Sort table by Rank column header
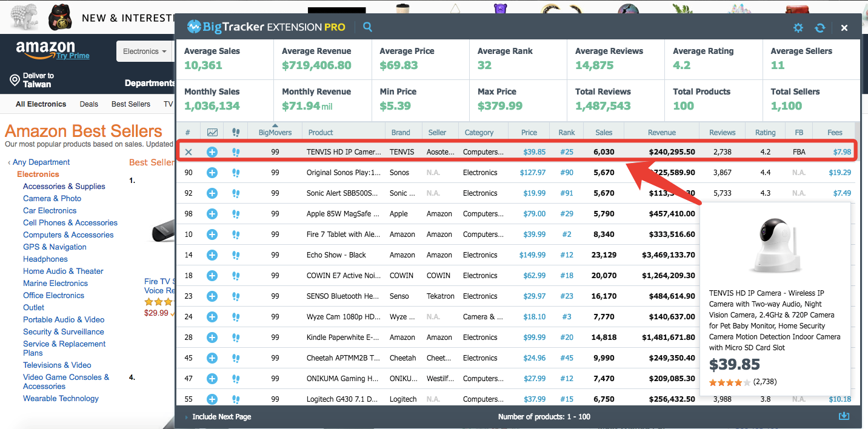The width and height of the screenshot is (868, 429). point(567,132)
